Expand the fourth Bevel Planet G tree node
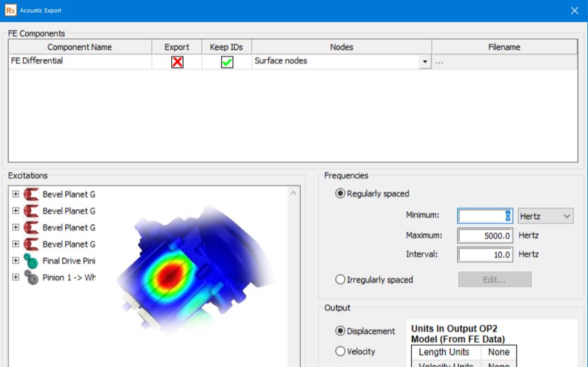Viewport: 588px width, 367px height. (x=16, y=244)
